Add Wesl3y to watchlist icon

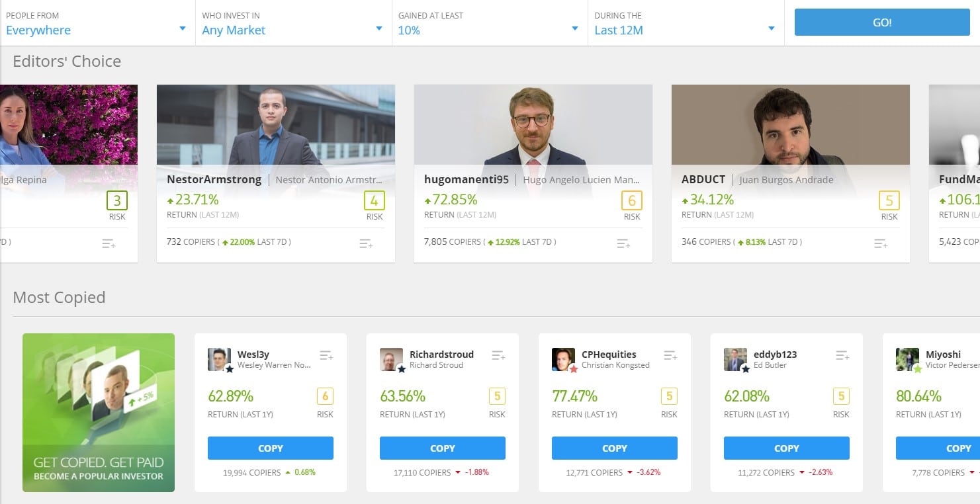click(x=326, y=356)
